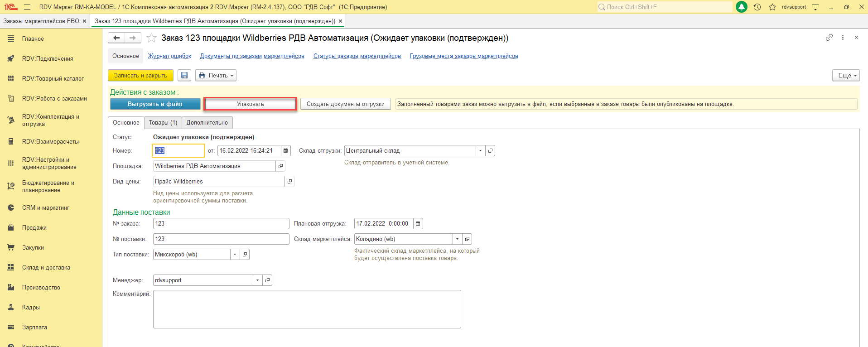The image size is (868, 347).
Task: Close the order form with X
Action: (856, 38)
